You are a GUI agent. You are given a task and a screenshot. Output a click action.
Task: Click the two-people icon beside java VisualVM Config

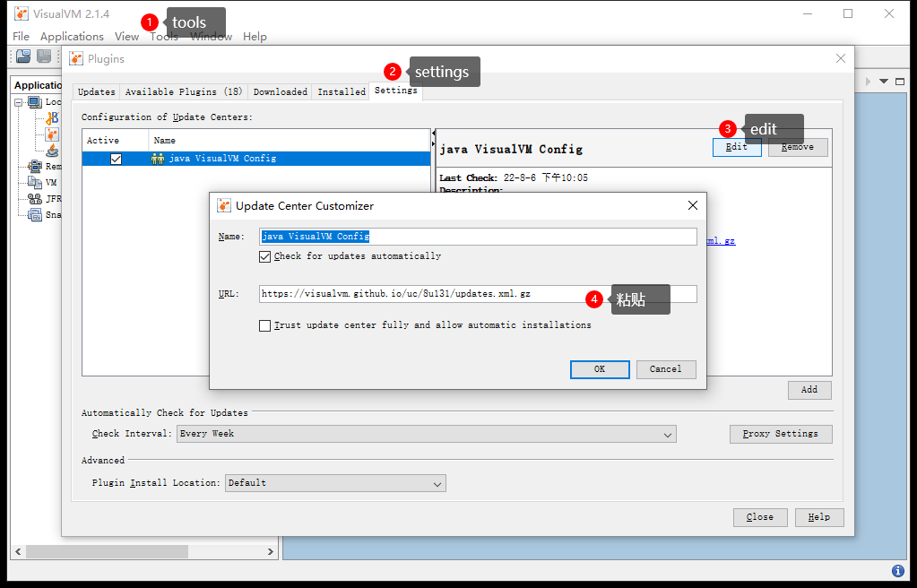tap(158, 158)
